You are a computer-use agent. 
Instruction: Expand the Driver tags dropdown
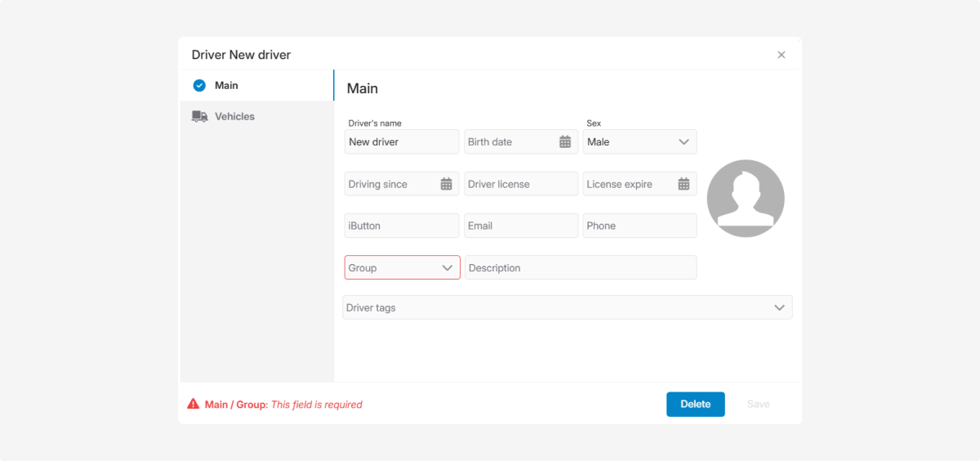click(567, 308)
